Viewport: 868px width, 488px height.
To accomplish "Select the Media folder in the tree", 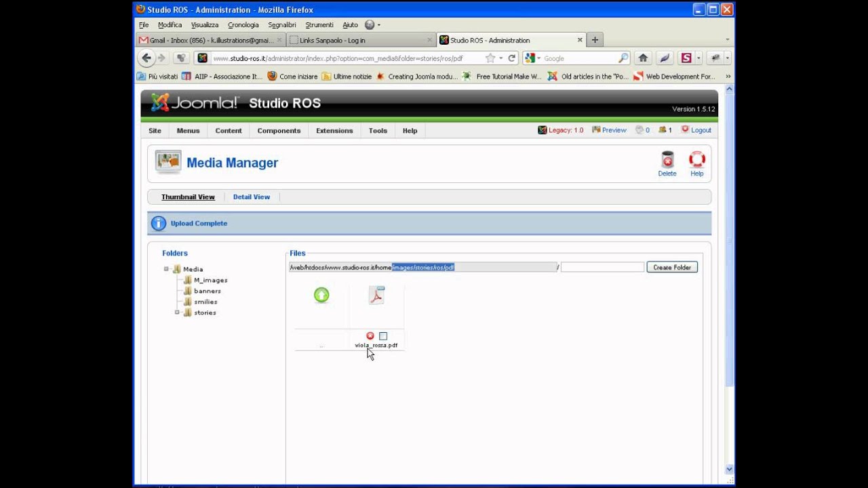I will click(x=193, y=269).
